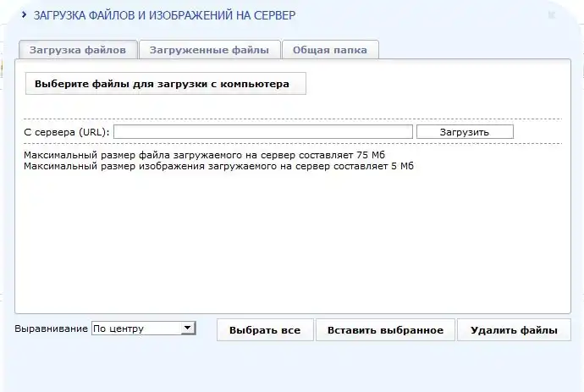
Task: Click the 5 Мб maximum image size notice
Action: (218, 167)
